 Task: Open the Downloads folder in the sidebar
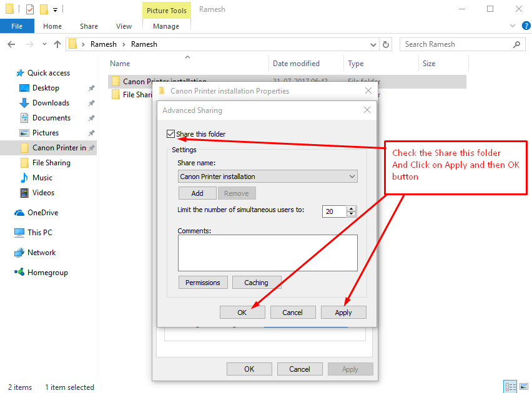point(44,102)
